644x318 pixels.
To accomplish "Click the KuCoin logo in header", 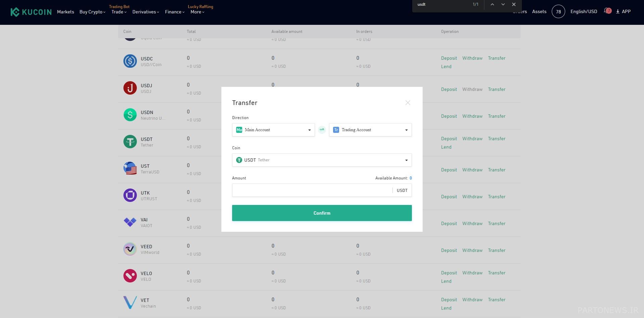I will click(31, 12).
